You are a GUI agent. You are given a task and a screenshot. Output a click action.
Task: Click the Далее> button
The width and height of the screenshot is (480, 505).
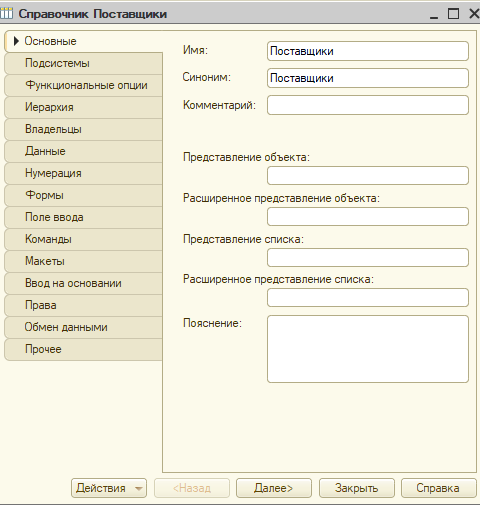[x=274, y=488]
